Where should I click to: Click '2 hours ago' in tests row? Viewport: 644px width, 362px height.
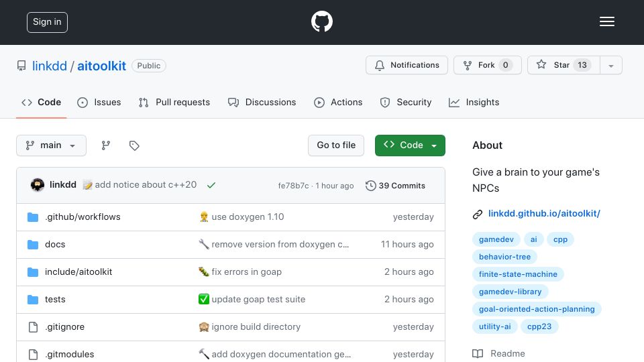[x=409, y=299]
